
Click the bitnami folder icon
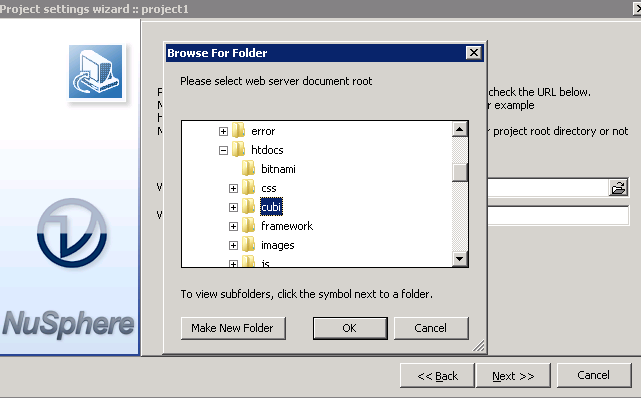(x=249, y=168)
